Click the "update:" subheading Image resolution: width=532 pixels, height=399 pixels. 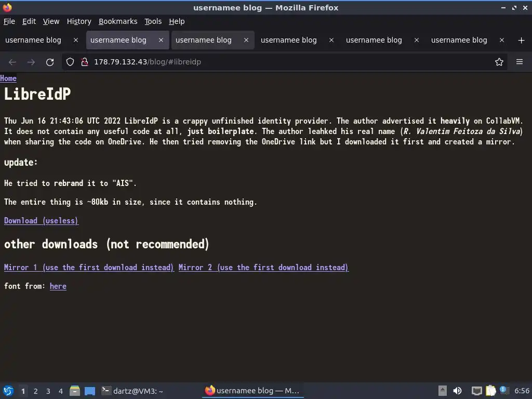click(x=21, y=163)
